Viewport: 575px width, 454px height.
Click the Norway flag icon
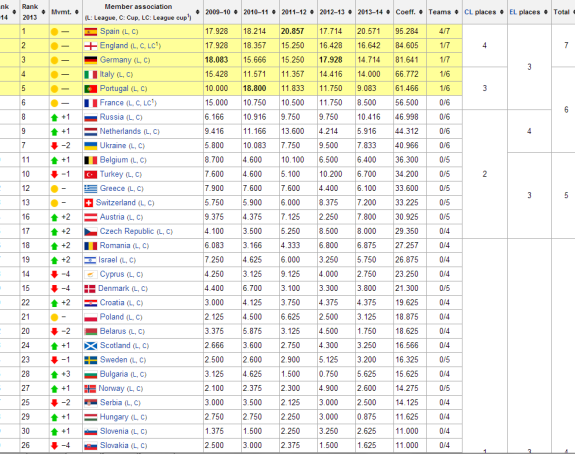click(90, 389)
